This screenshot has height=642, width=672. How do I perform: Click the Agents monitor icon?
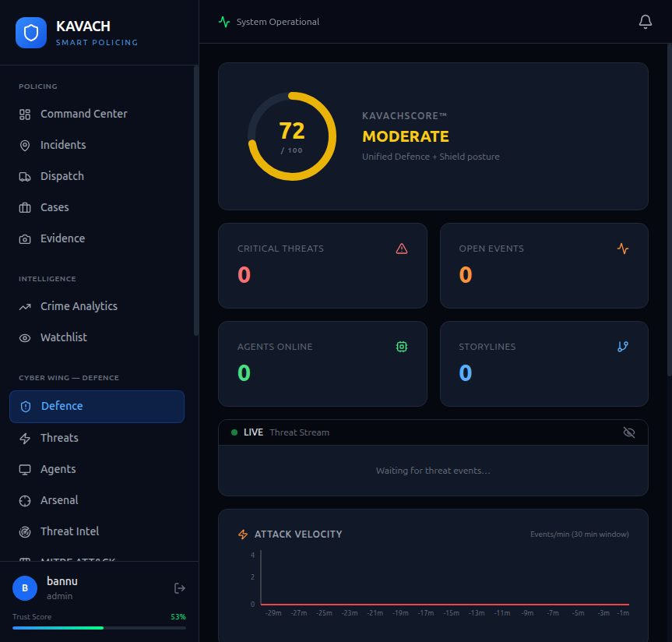(x=25, y=470)
